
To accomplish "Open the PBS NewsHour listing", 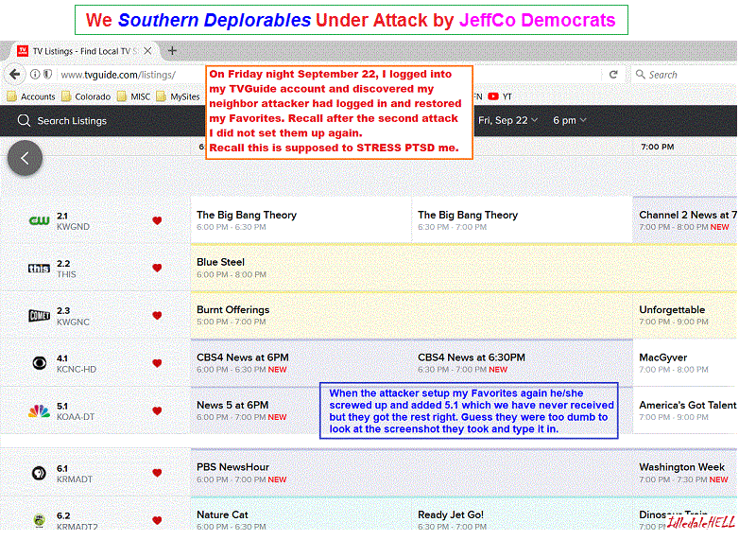I will [411, 473].
